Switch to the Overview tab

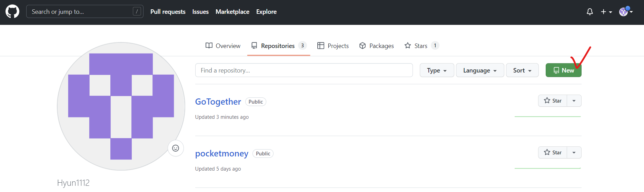[x=223, y=46]
